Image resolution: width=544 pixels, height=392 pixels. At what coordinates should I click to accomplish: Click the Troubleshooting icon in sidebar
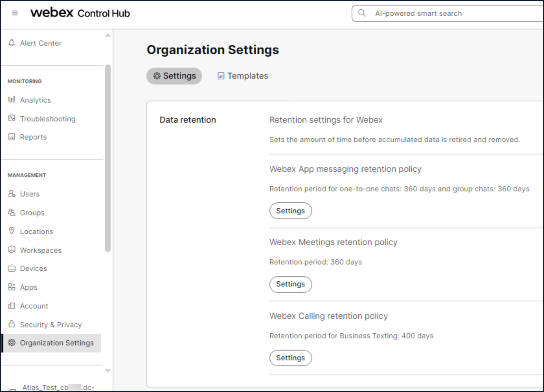pyautogui.click(x=12, y=118)
